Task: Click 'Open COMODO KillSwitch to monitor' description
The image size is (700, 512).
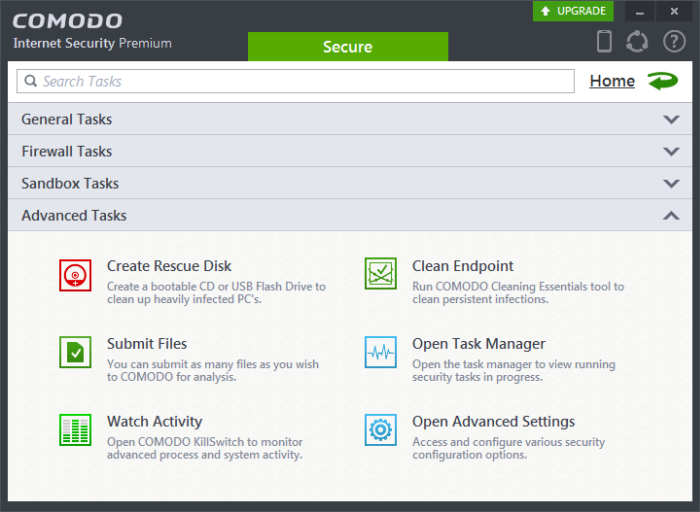Action: [x=204, y=448]
